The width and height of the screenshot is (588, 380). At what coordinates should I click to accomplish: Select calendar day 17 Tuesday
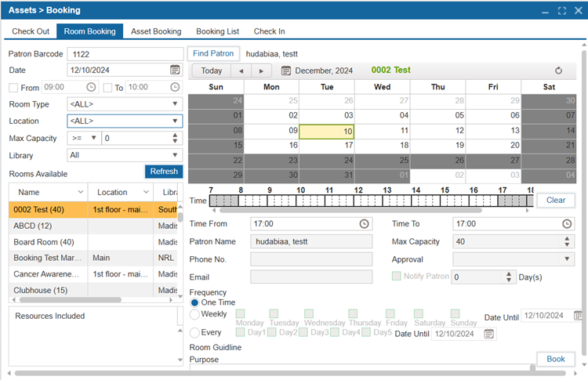327,146
